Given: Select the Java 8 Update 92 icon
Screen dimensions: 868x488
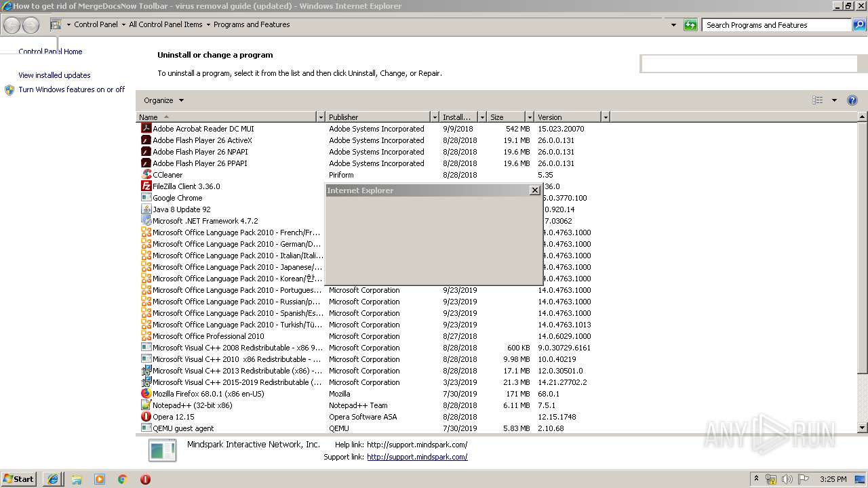Looking at the screenshot, I should 146,209.
